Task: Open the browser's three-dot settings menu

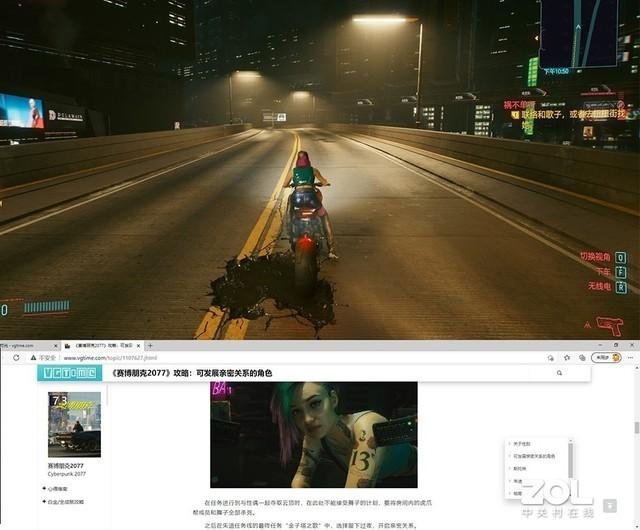Action: click(x=630, y=356)
